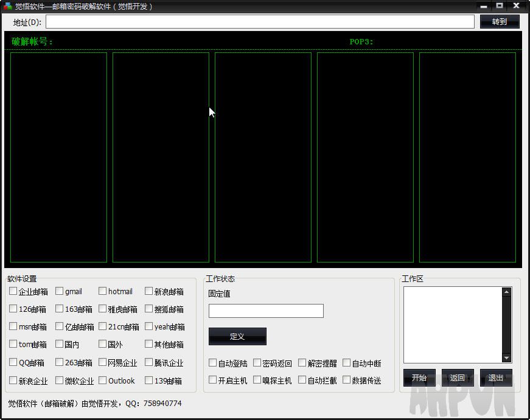Viewport: 530px width, 420px height.
Task: Click scroll down arrow in 工作区 list
Action: tap(506, 358)
